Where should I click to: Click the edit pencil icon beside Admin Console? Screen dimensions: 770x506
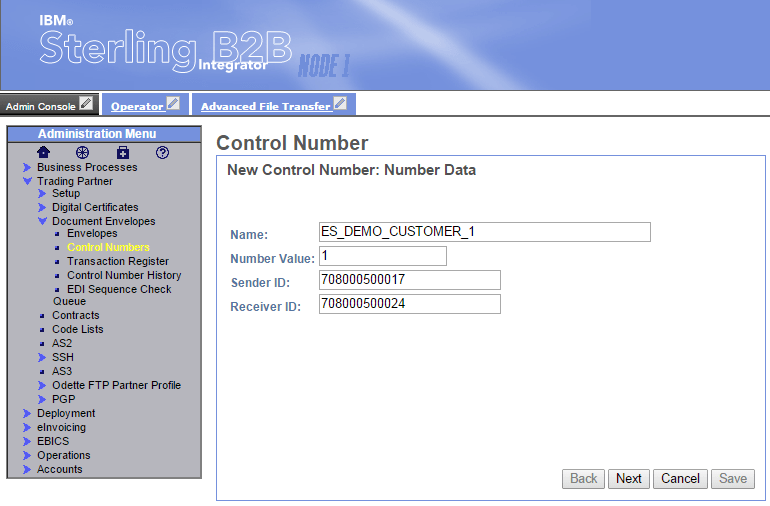click(x=86, y=104)
